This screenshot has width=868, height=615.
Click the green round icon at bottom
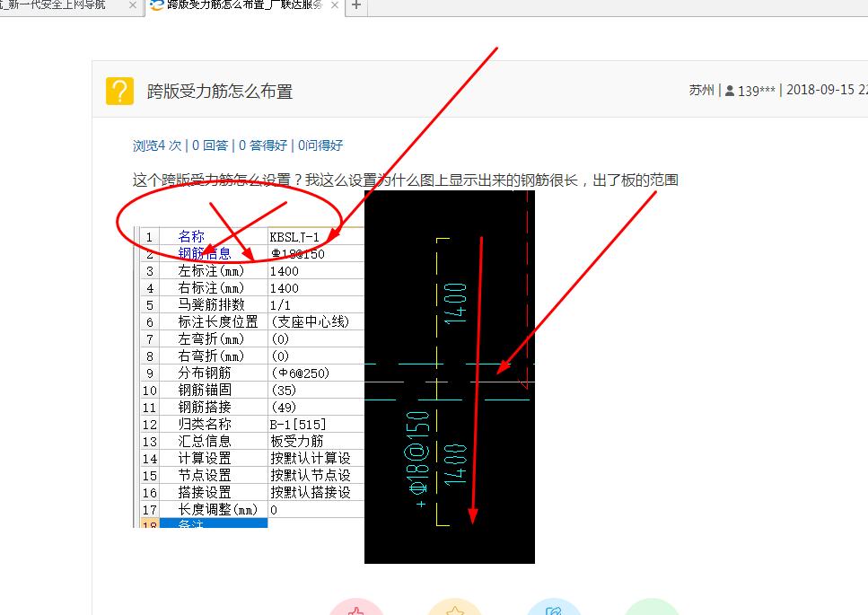pyautogui.click(x=652, y=607)
